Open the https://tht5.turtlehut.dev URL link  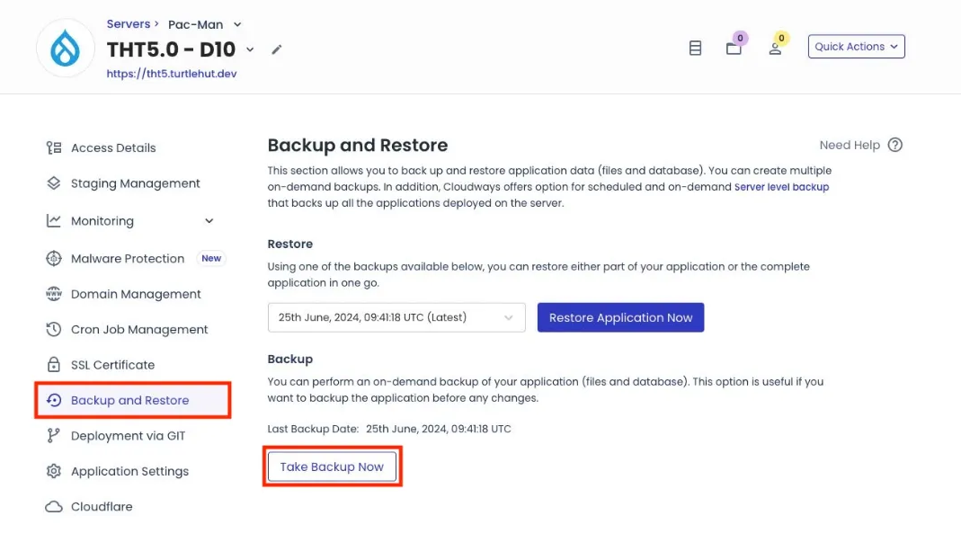click(x=172, y=75)
